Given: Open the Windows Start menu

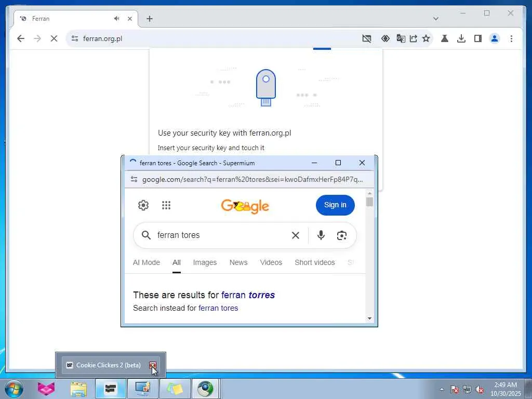Looking at the screenshot, I should [14, 389].
